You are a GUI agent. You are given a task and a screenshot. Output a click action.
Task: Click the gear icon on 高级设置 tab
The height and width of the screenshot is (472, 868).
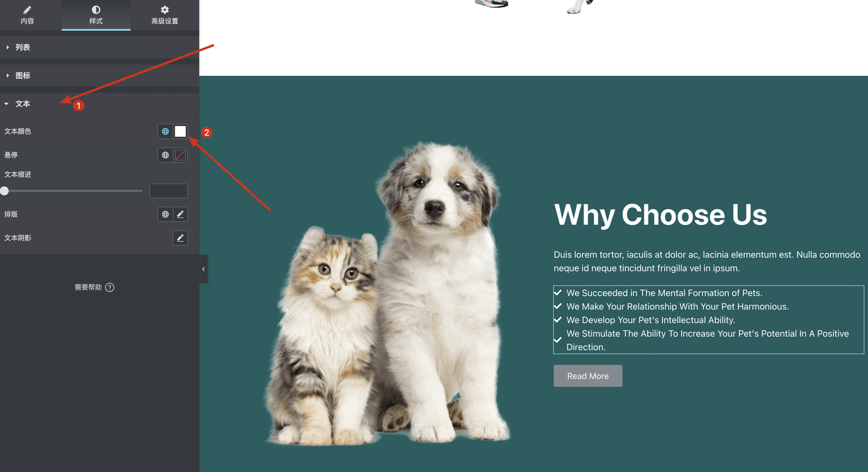point(165,10)
